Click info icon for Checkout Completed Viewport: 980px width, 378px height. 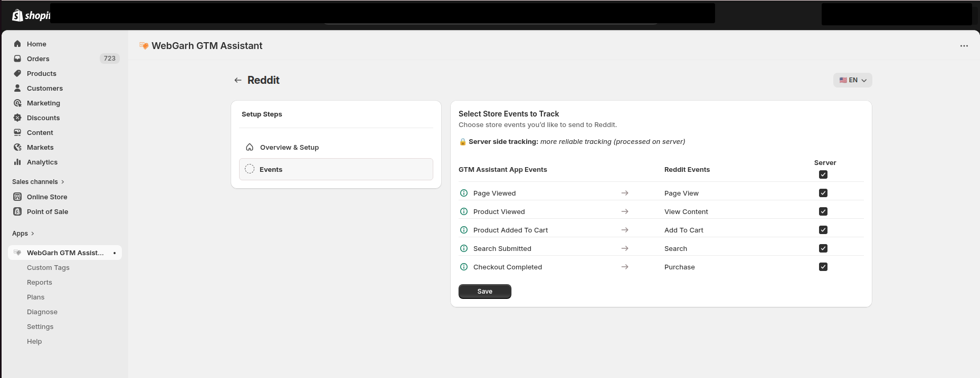click(464, 267)
